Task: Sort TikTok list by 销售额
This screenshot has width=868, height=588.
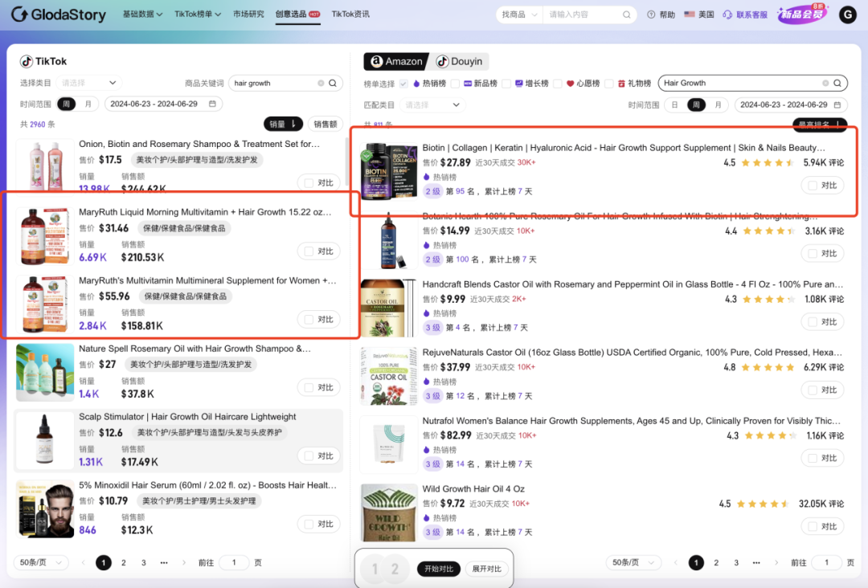Action: tap(325, 124)
